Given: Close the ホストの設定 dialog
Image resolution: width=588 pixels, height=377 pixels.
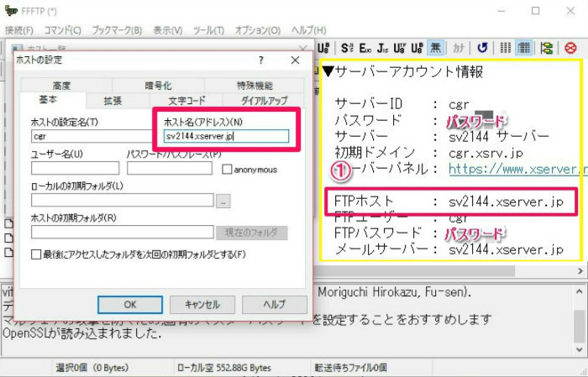Looking at the screenshot, I should 295,60.
